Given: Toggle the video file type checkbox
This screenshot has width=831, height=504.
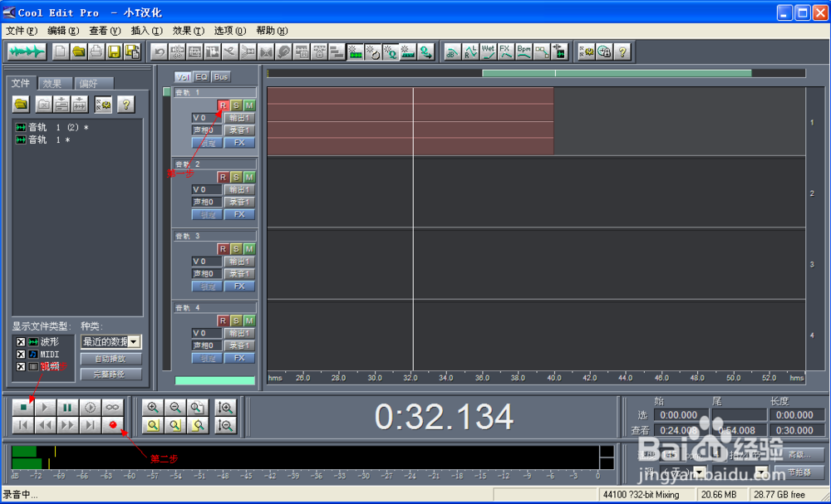Looking at the screenshot, I should tap(21, 366).
